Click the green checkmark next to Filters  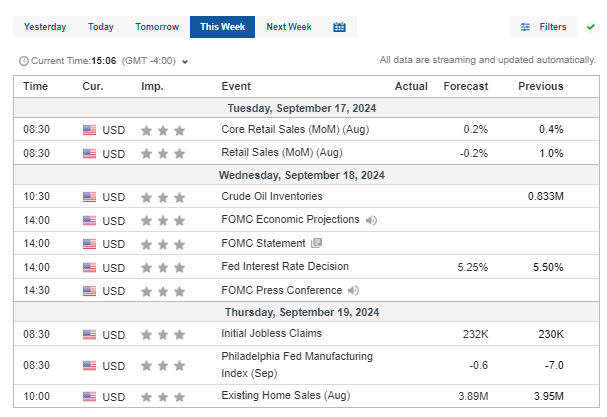(591, 27)
